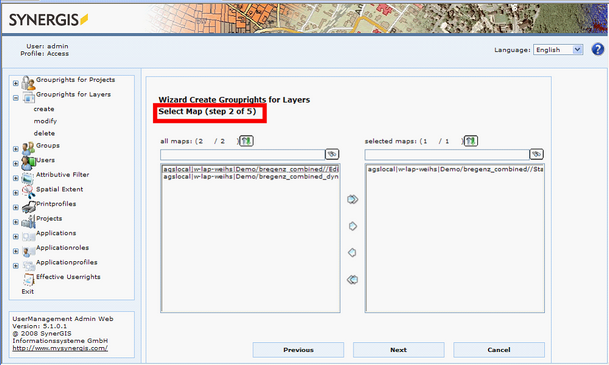Click the Users icon
Viewport: 609px width, 365px height.
coord(28,163)
